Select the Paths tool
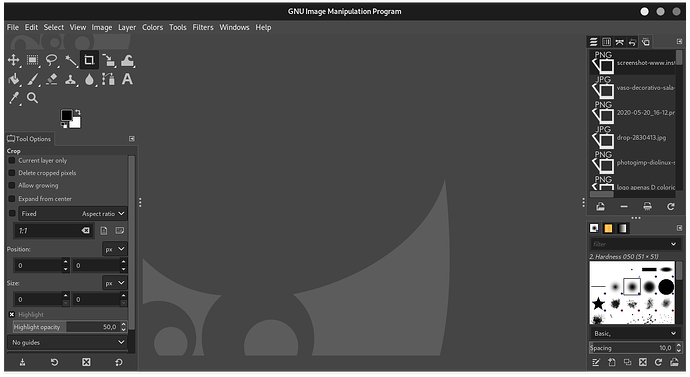The height and width of the screenshot is (377, 690). (108, 79)
